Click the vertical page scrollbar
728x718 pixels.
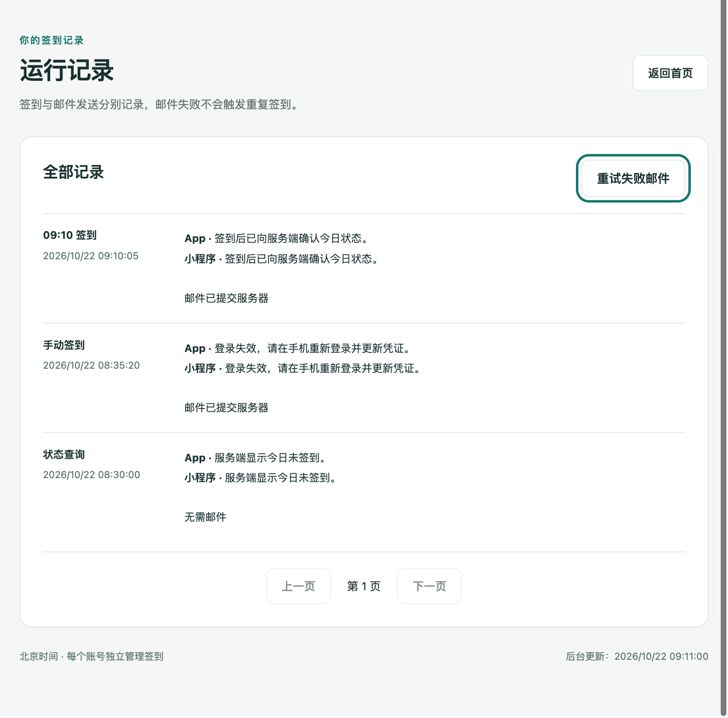724,357
